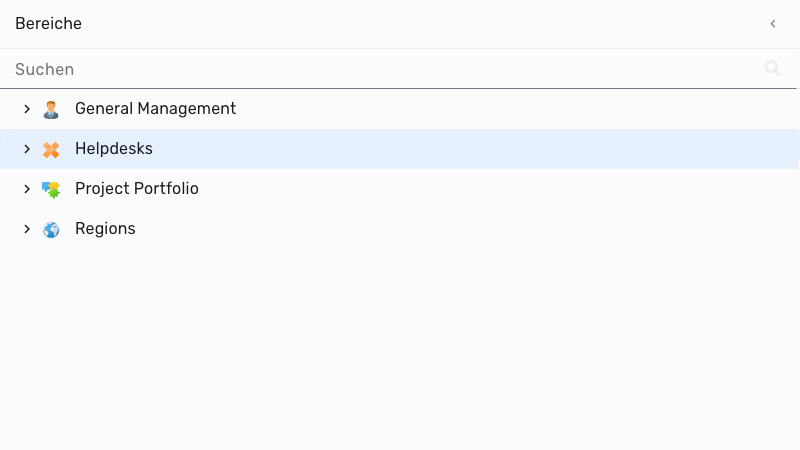Select the General Management entry
800x450 pixels.
pyautogui.click(x=156, y=109)
